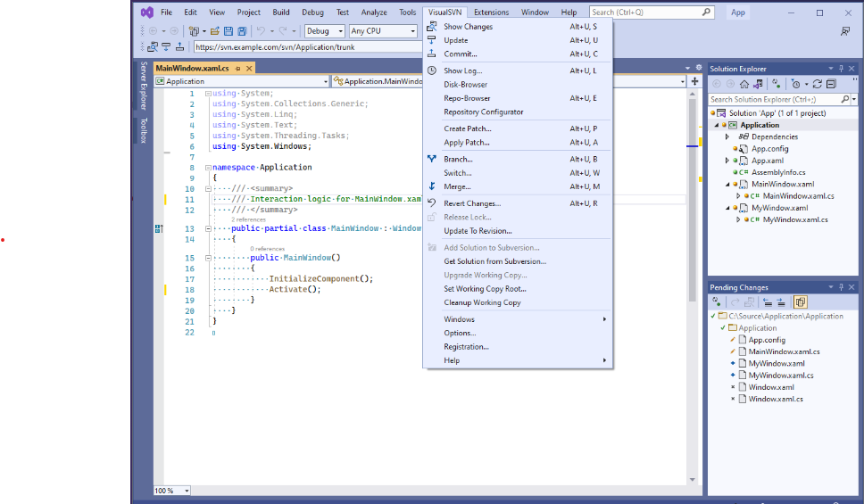The width and height of the screenshot is (864, 504).
Task: Select Revert Changes from VisualSVN menu
Action: pyautogui.click(x=471, y=203)
